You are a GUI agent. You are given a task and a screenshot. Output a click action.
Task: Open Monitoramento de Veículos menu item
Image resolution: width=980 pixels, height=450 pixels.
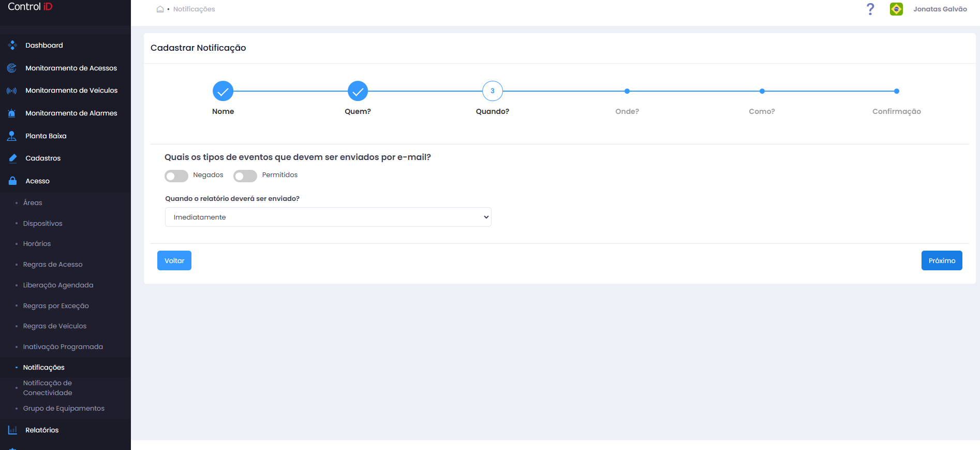pos(65,91)
